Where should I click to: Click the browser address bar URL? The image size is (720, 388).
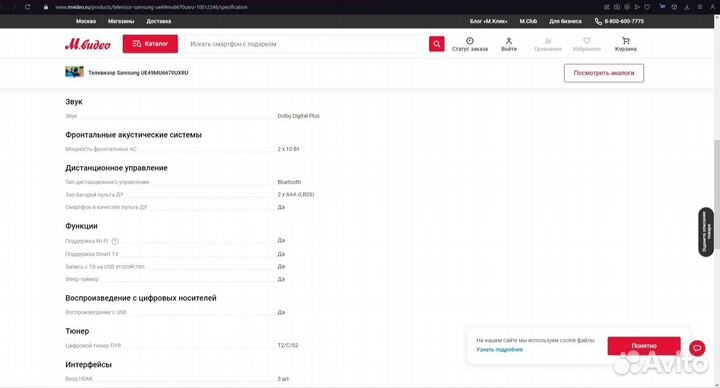(151, 7)
